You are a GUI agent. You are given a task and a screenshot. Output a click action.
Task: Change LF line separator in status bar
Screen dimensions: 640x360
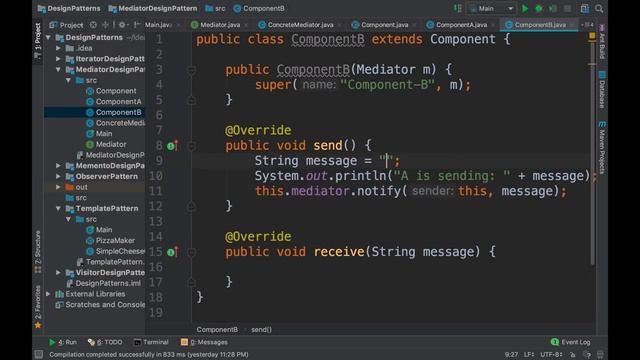(x=529, y=354)
